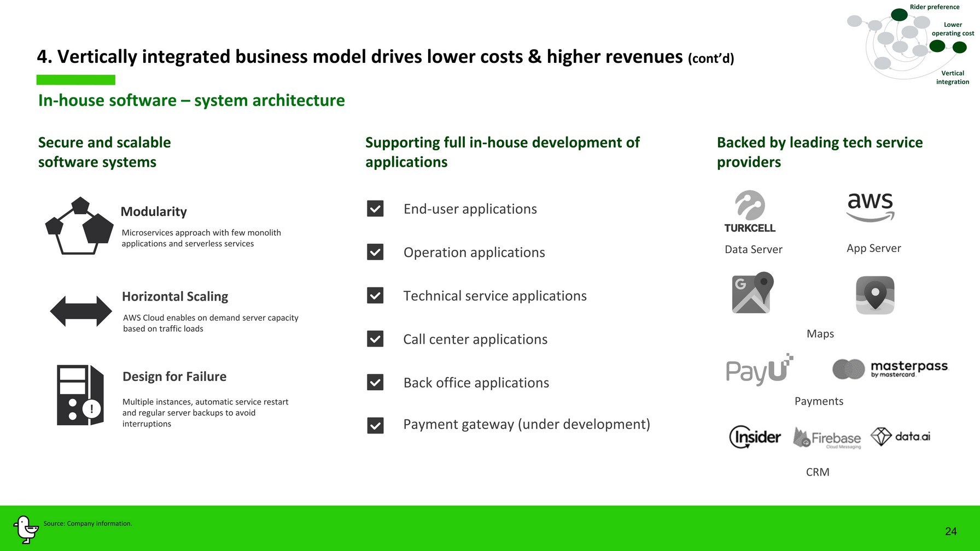Click the PayU payments logo
This screenshot has width=980, height=551.
click(759, 370)
